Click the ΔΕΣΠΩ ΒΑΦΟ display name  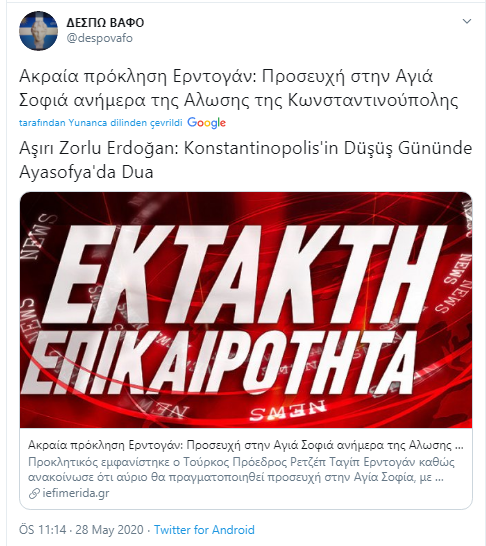[x=105, y=23]
